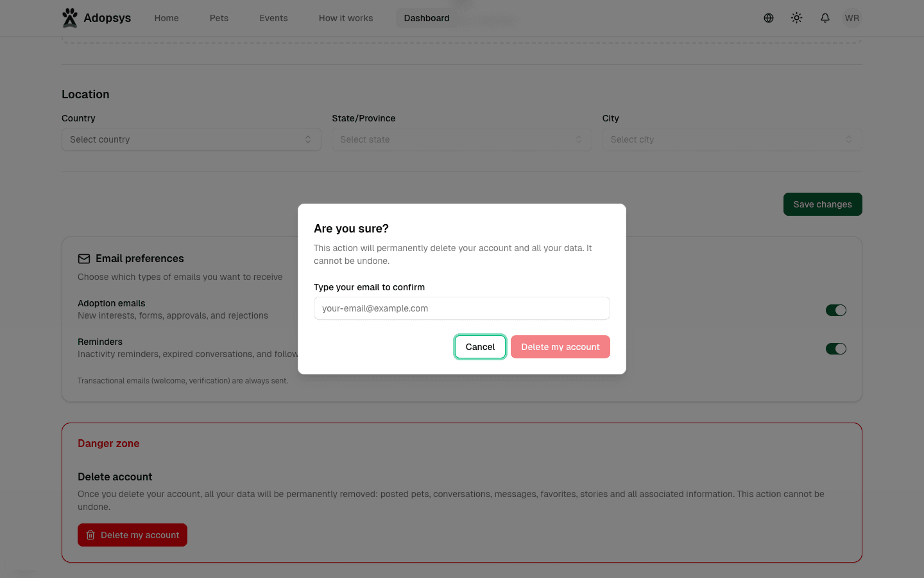Image resolution: width=924 pixels, height=578 pixels.
Task: Click trash icon on Delete my account button
Action: click(90, 535)
